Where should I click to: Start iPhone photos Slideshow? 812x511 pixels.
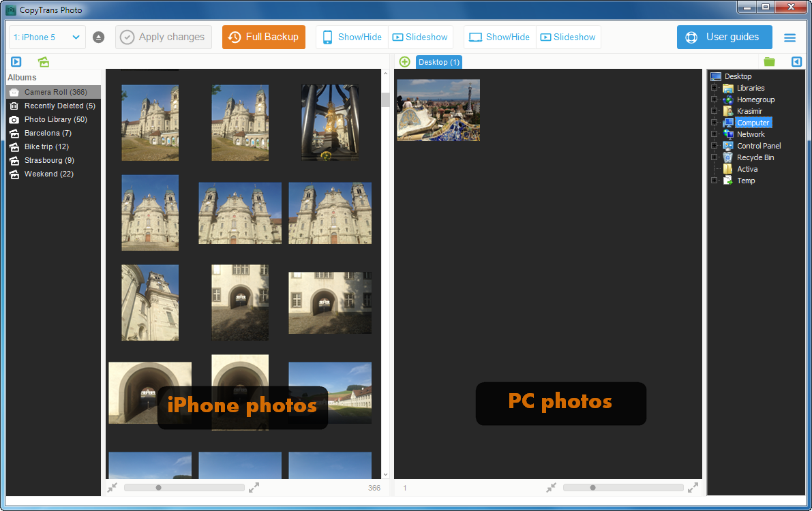[420, 37]
